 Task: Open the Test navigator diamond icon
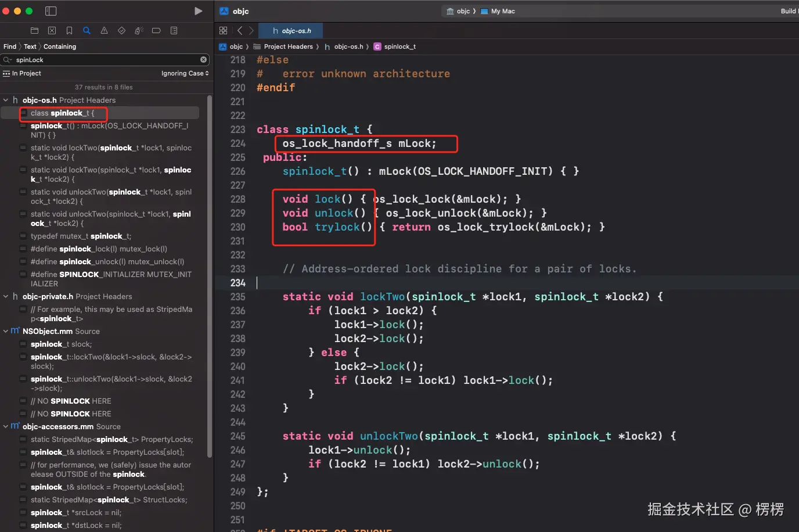click(121, 31)
